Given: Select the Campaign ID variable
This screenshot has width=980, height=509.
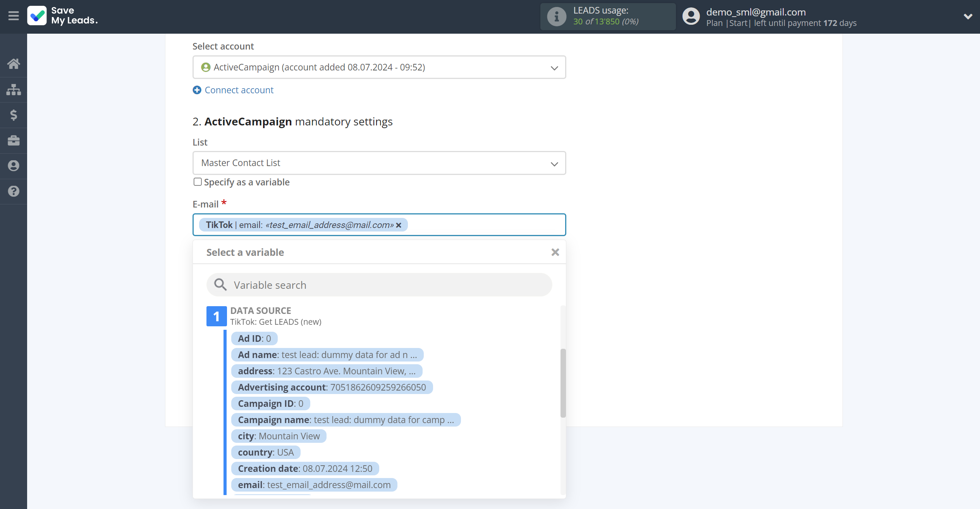Looking at the screenshot, I should pos(270,404).
